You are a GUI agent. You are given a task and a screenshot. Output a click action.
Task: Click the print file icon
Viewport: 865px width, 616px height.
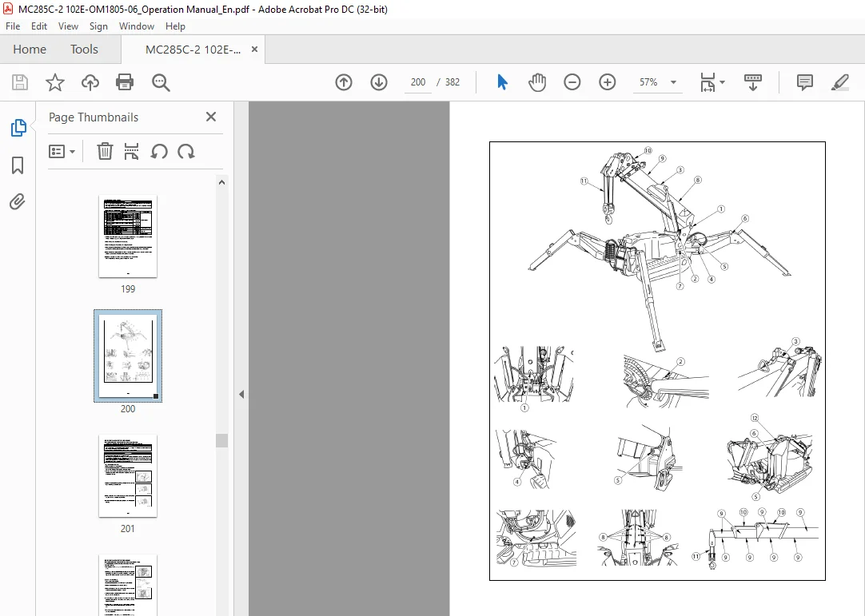click(125, 82)
